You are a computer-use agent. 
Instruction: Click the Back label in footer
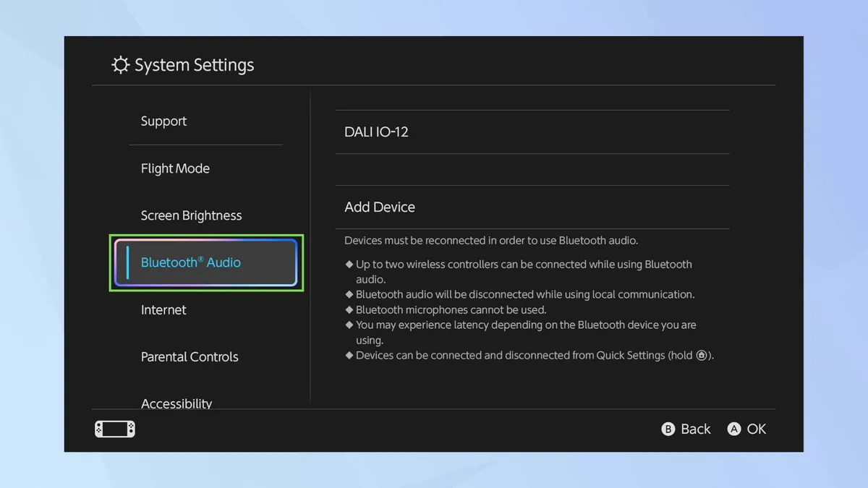[695, 429]
